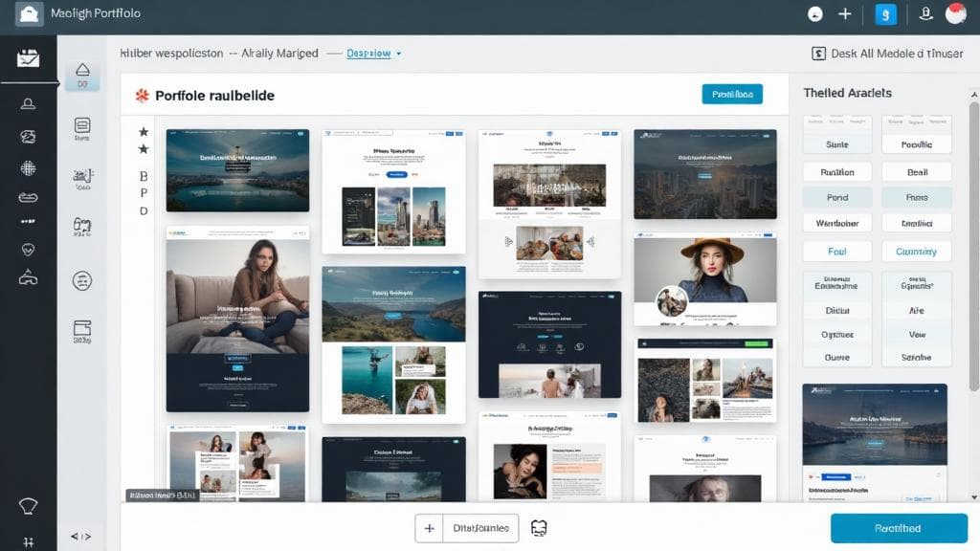Enable the Pond filter in the Themed panel
Screen dimensions: 980x551
coord(836,197)
